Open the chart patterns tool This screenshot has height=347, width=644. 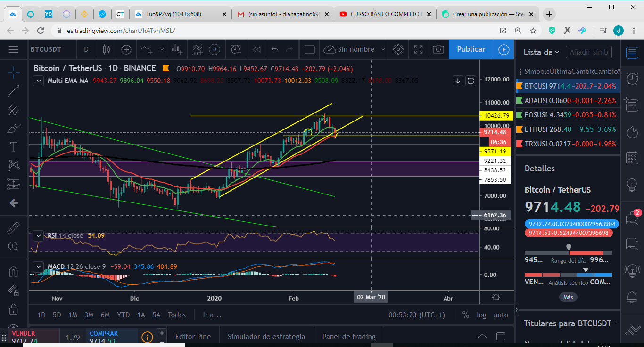13,165
